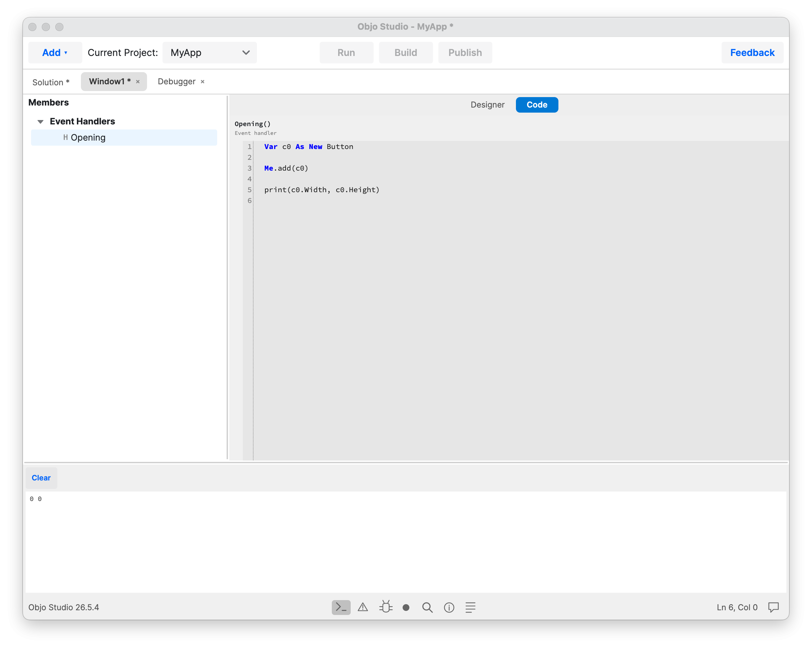Image resolution: width=812 pixels, height=648 pixels.
Task: Select the Code view toggle
Action: pos(537,105)
